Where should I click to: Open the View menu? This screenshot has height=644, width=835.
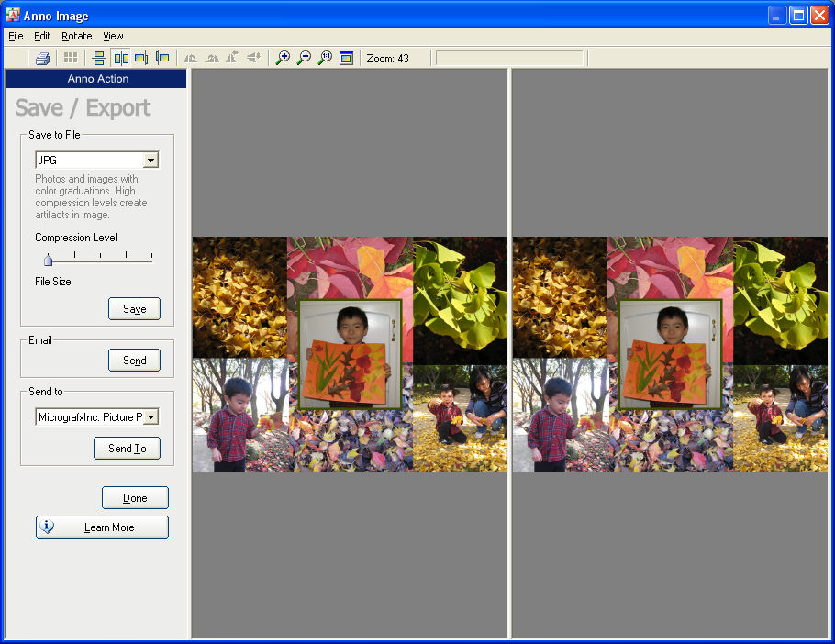(113, 36)
